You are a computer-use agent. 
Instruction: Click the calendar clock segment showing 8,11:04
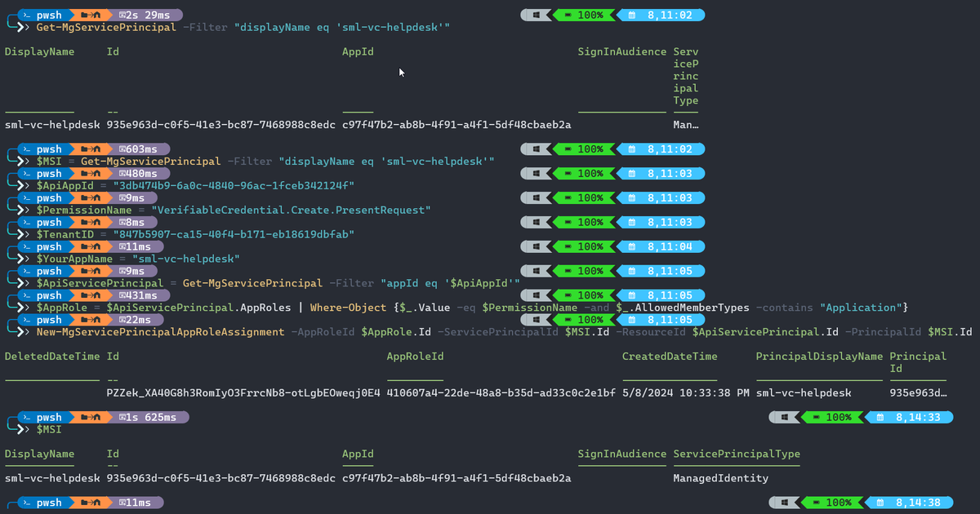click(662, 247)
